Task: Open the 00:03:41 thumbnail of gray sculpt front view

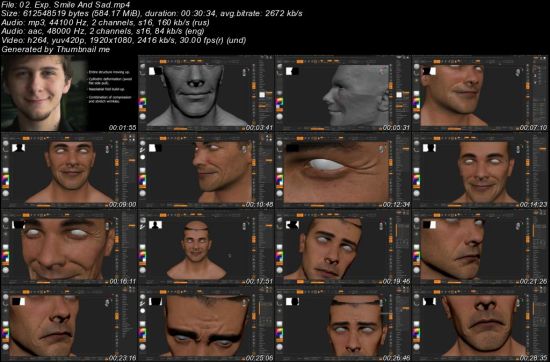Action: pos(206,93)
